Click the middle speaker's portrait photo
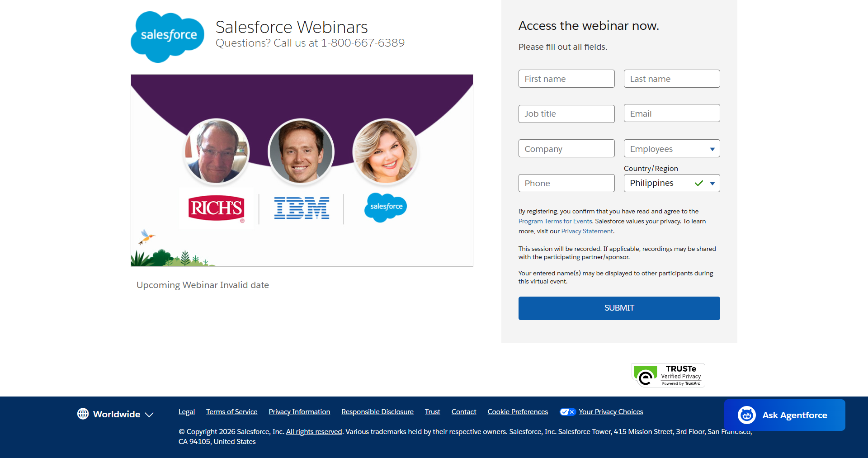This screenshot has height=458, width=868. tap(301, 152)
